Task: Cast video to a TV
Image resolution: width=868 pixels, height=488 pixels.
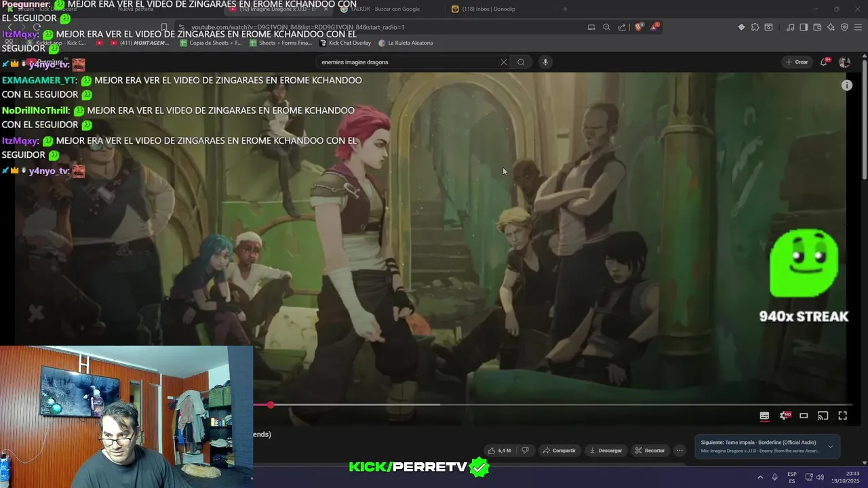Action: click(823, 415)
